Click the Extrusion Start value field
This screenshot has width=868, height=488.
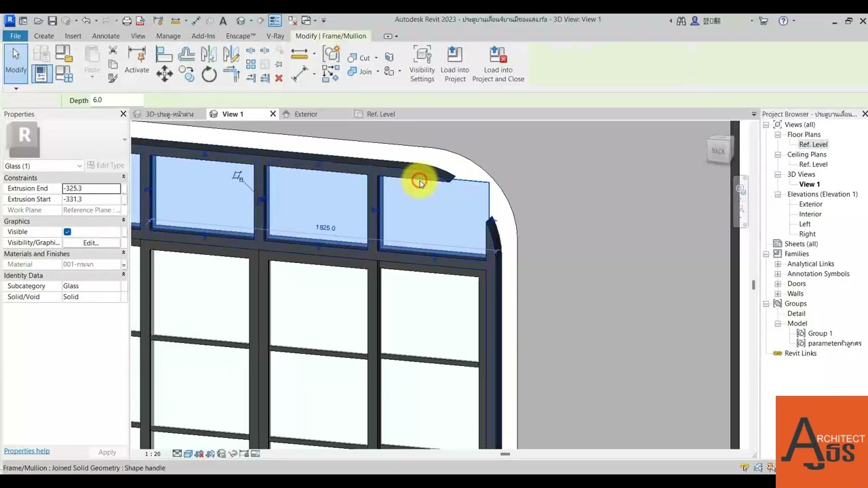(91, 199)
